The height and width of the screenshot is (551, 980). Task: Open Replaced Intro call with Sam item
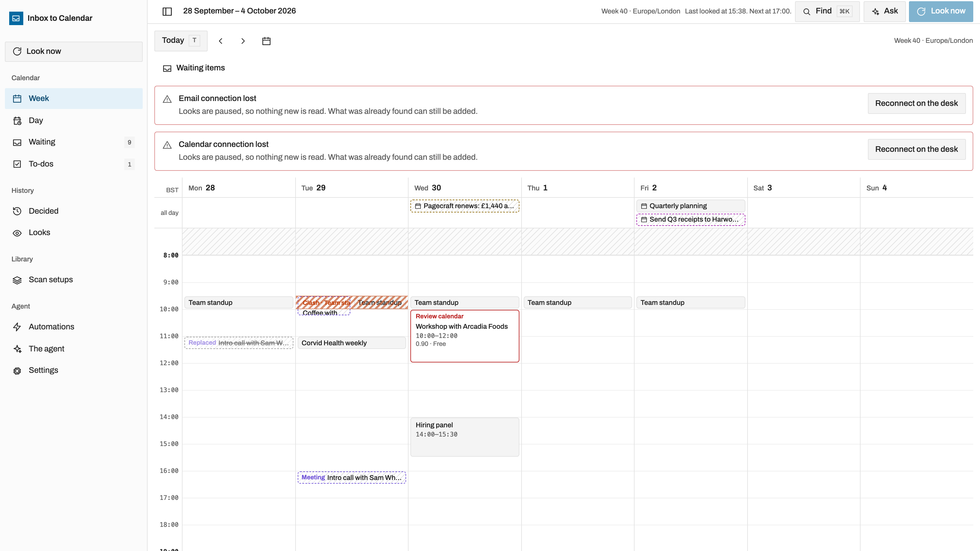click(239, 343)
